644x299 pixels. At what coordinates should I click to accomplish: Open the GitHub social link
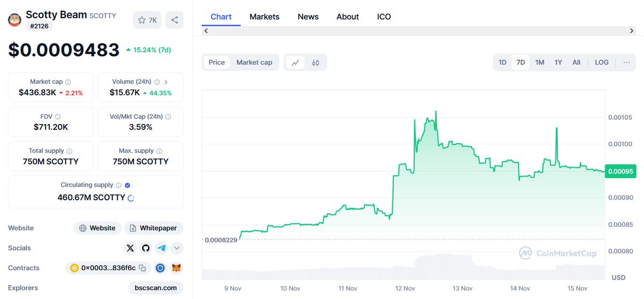point(145,248)
